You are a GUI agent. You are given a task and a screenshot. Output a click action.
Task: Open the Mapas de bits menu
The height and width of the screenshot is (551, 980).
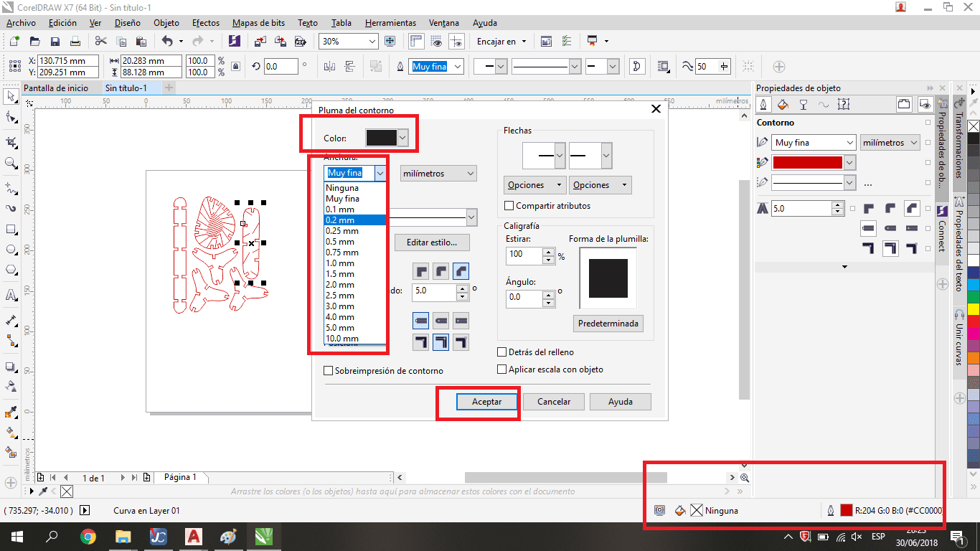(259, 23)
